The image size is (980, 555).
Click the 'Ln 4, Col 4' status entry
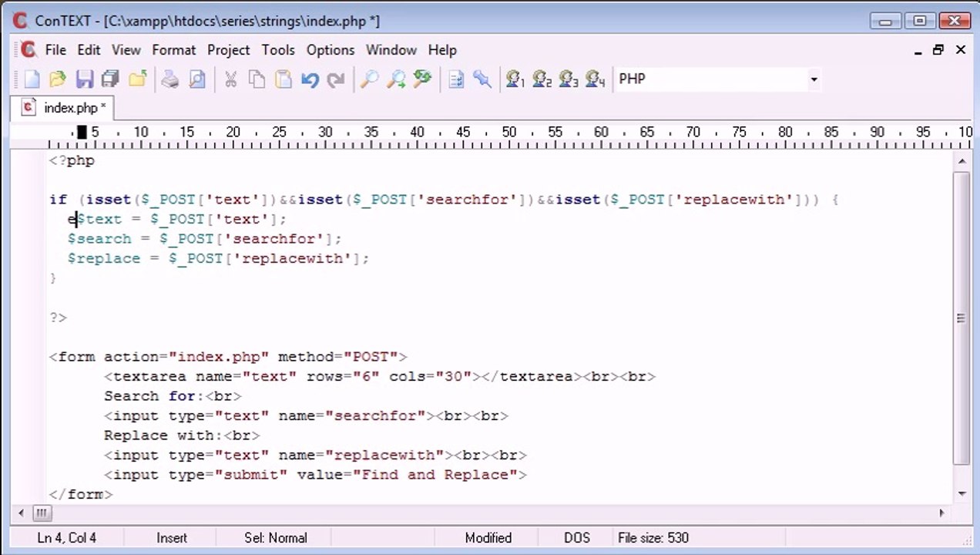point(67,538)
